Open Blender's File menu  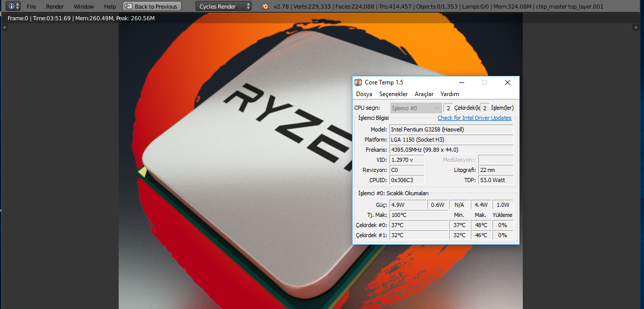[x=31, y=7]
